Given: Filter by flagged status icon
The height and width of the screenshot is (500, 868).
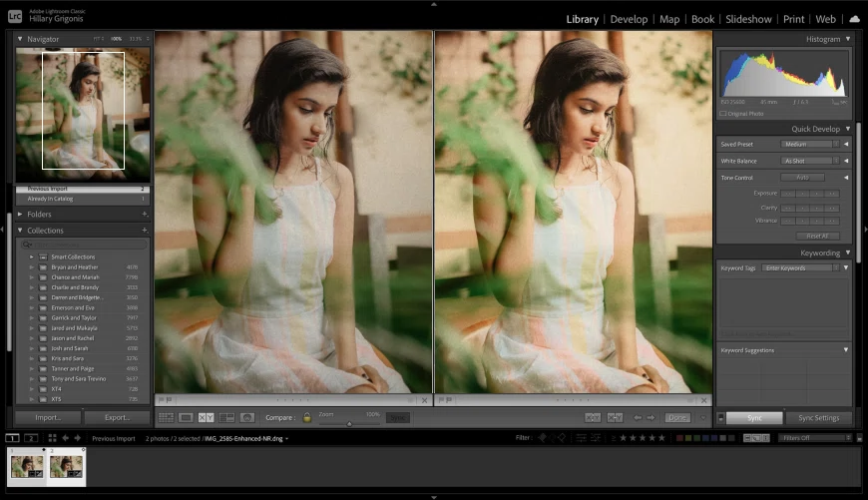Looking at the screenshot, I should pyautogui.click(x=543, y=438).
